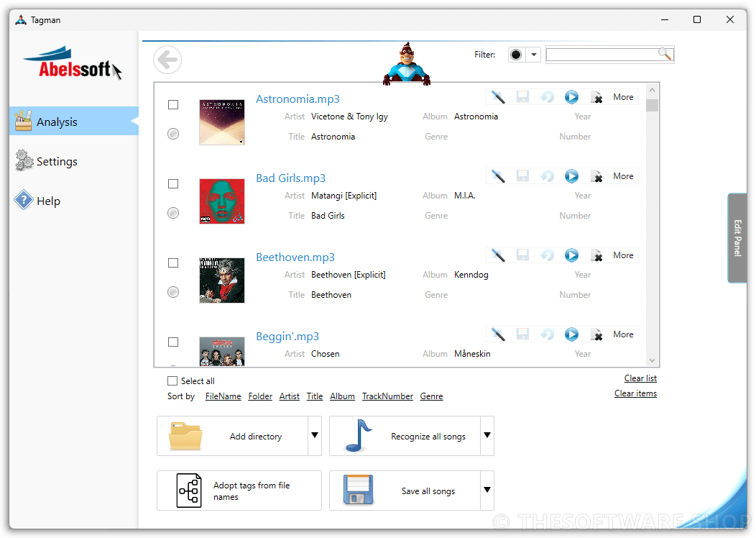Check the box for Beethoven.mp3

click(173, 263)
